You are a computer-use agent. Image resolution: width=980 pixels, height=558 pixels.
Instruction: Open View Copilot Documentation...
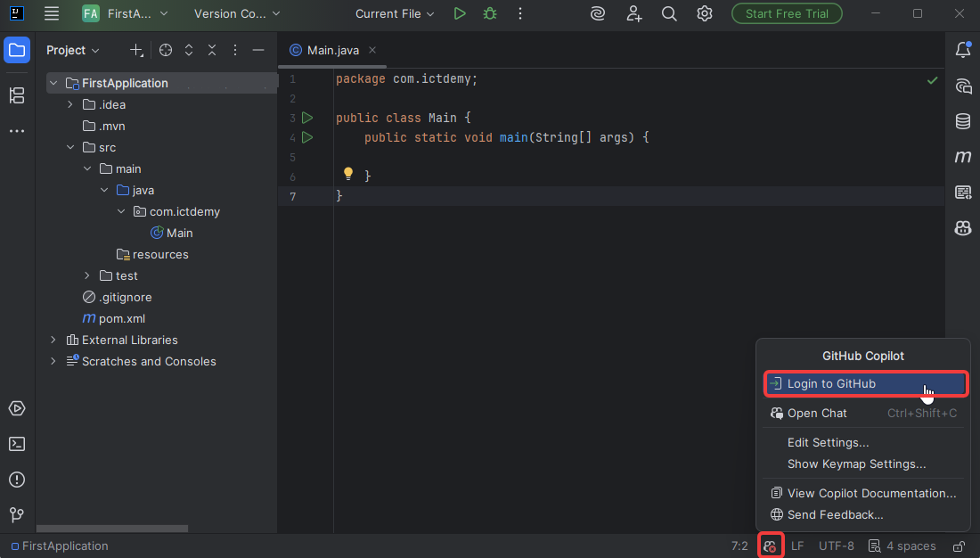(863, 493)
